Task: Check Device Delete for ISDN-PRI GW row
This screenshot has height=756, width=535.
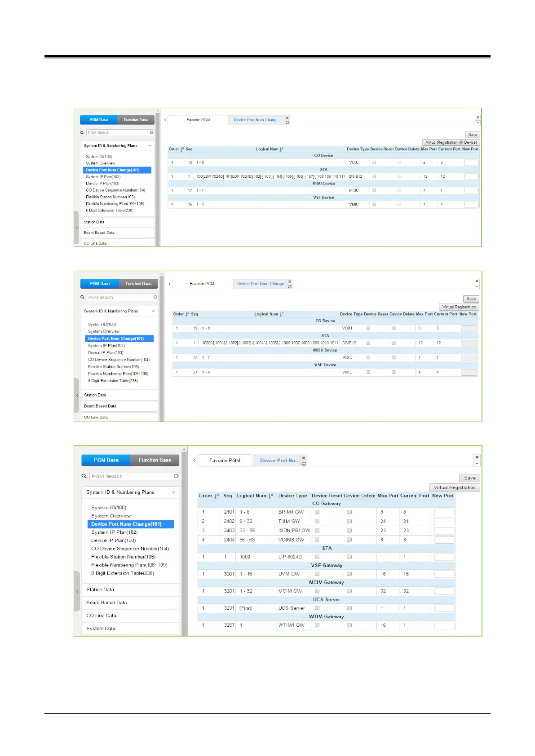Action: pyautogui.click(x=349, y=530)
